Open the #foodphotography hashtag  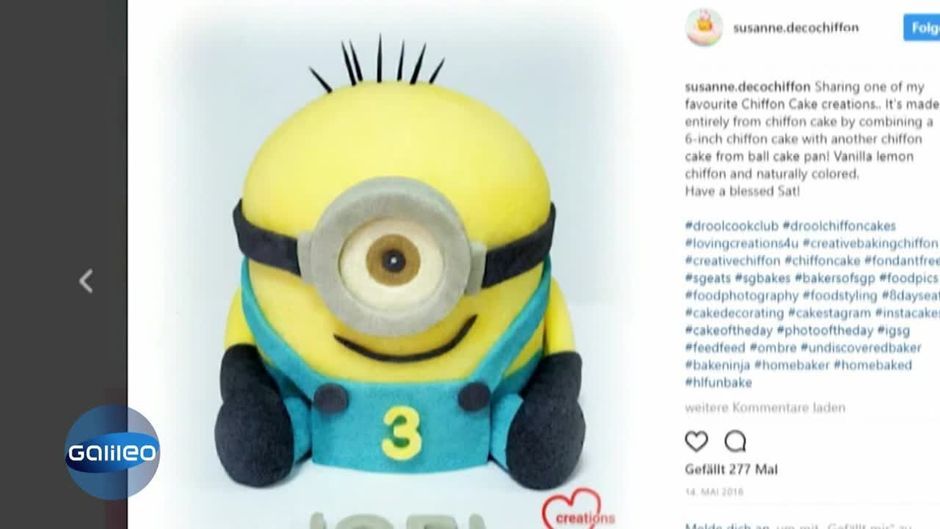pyautogui.click(x=742, y=296)
